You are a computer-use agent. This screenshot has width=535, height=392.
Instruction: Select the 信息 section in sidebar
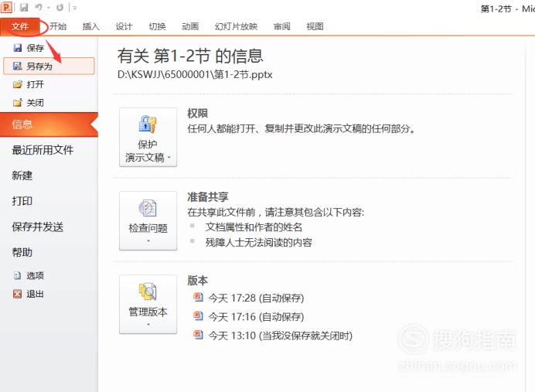click(49, 124)
